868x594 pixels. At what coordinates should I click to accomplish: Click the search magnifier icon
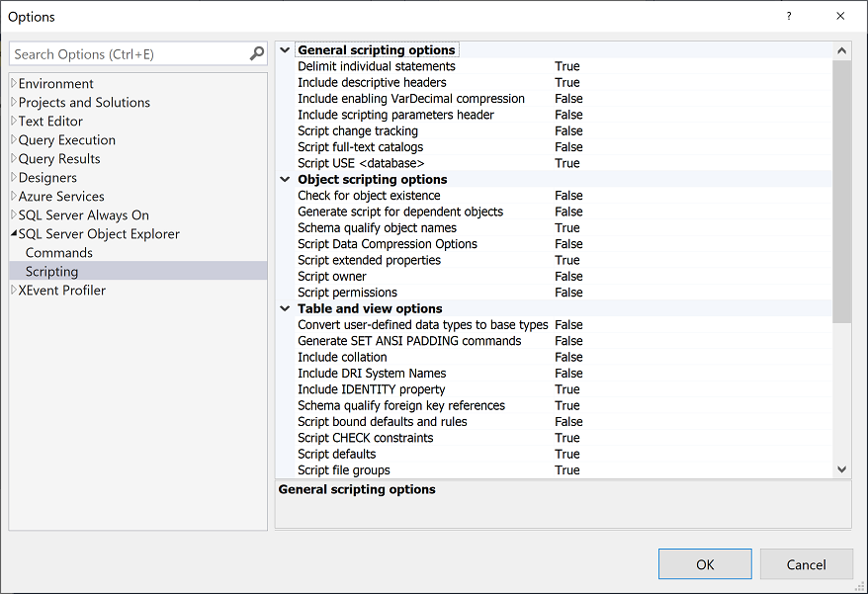coord(256,53)
